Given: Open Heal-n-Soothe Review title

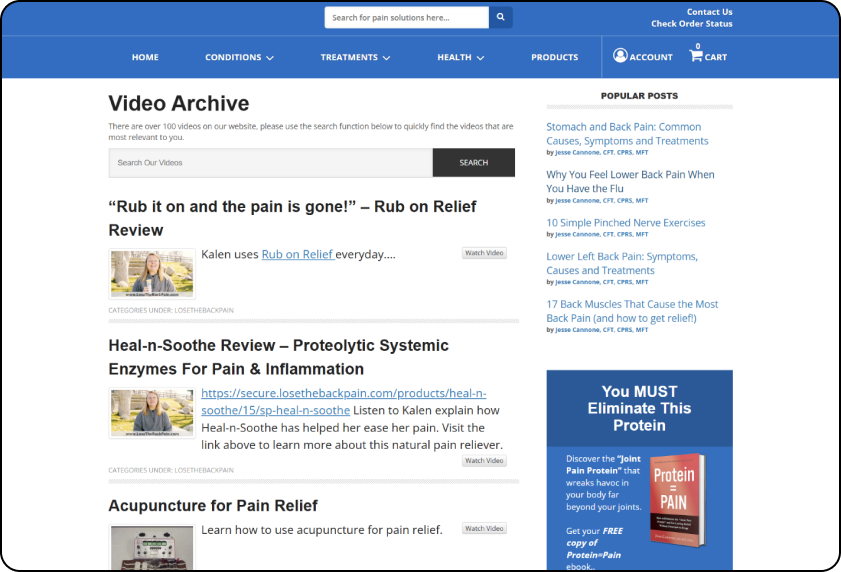Looking at the screenshot, I should tap(278, 357).
